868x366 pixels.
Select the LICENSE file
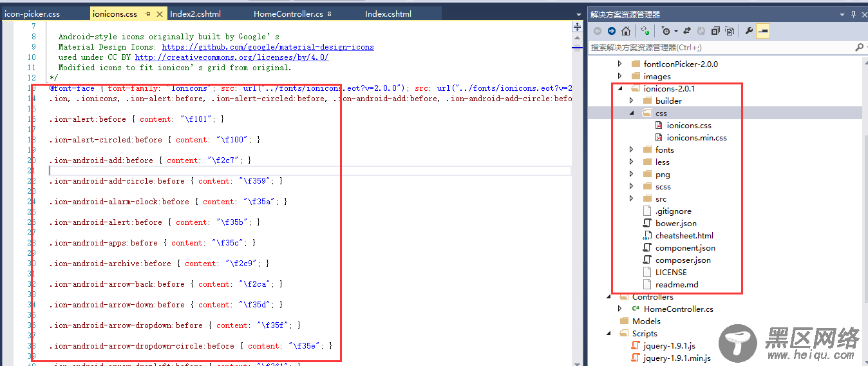[x=671, y=272]
